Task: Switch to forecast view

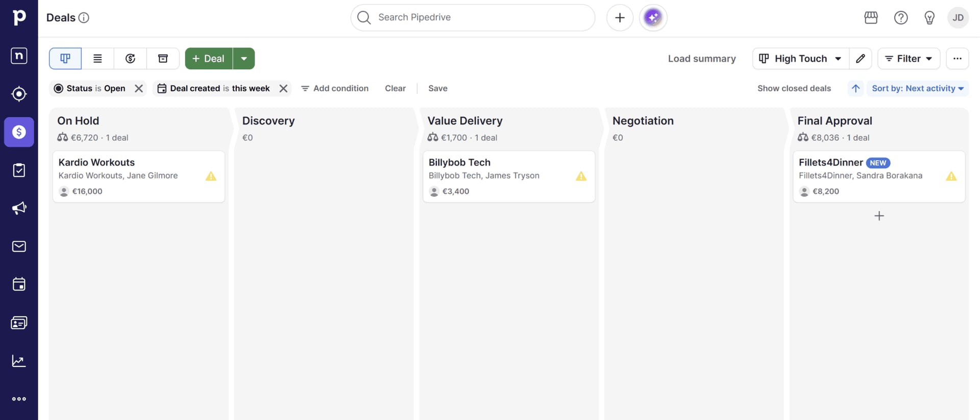Action: coord(130,59)
